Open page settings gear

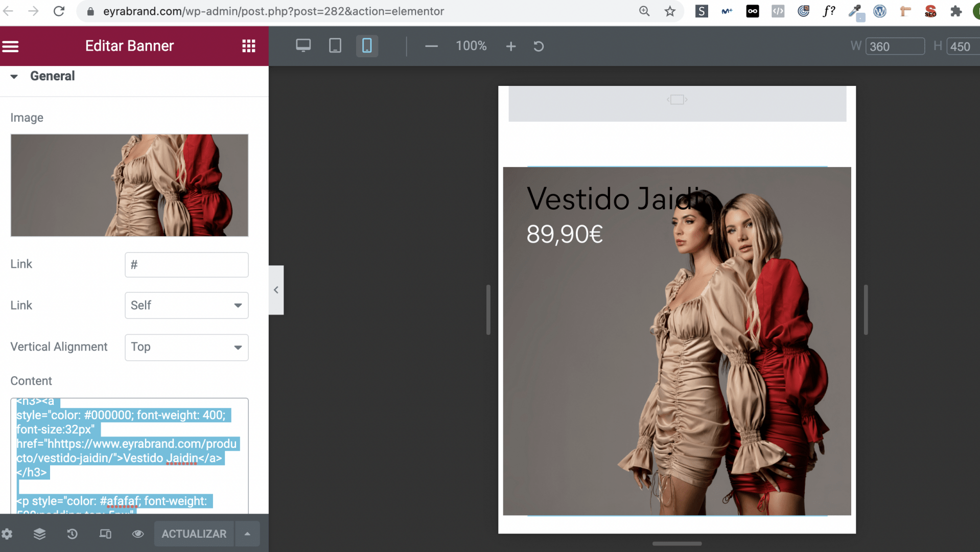pos(7,534)
